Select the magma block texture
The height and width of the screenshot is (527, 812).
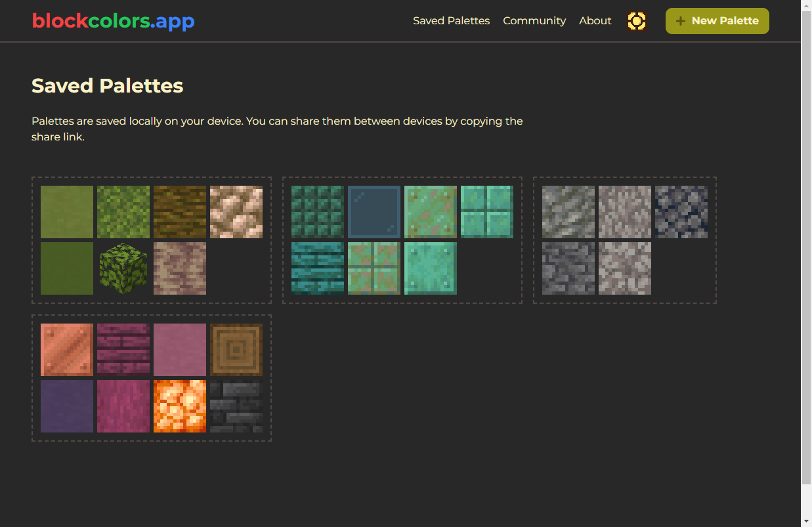coord(179,406)
